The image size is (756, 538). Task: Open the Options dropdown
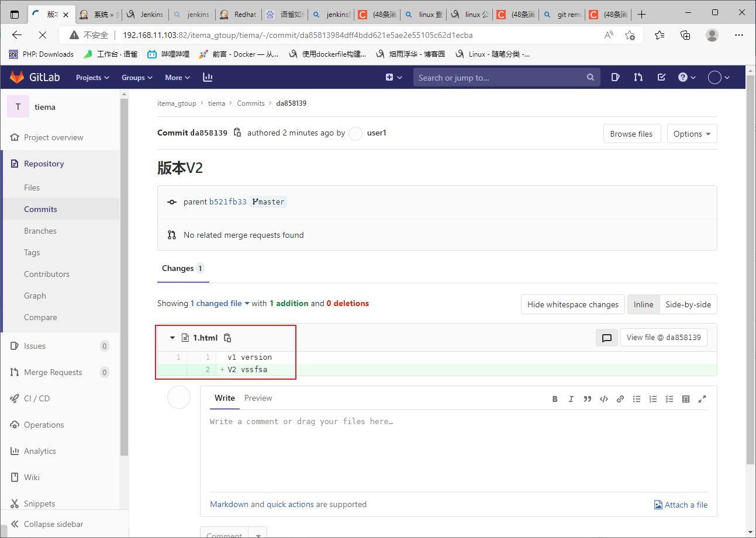[692, 134]
